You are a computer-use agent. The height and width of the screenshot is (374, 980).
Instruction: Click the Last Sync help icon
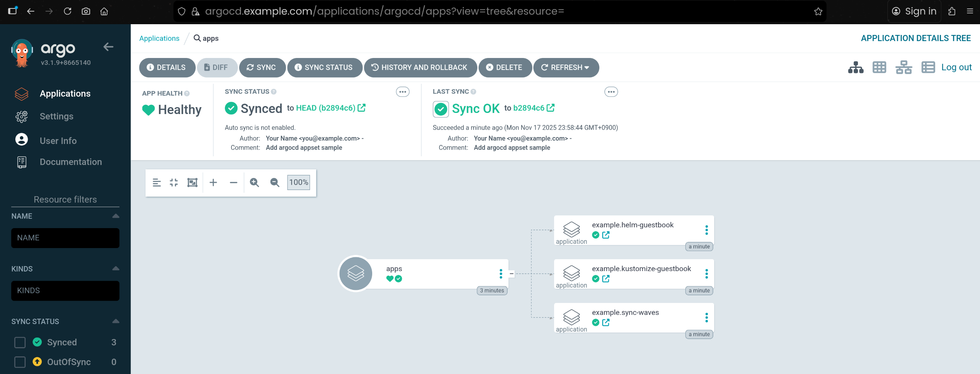click(473, 91)
